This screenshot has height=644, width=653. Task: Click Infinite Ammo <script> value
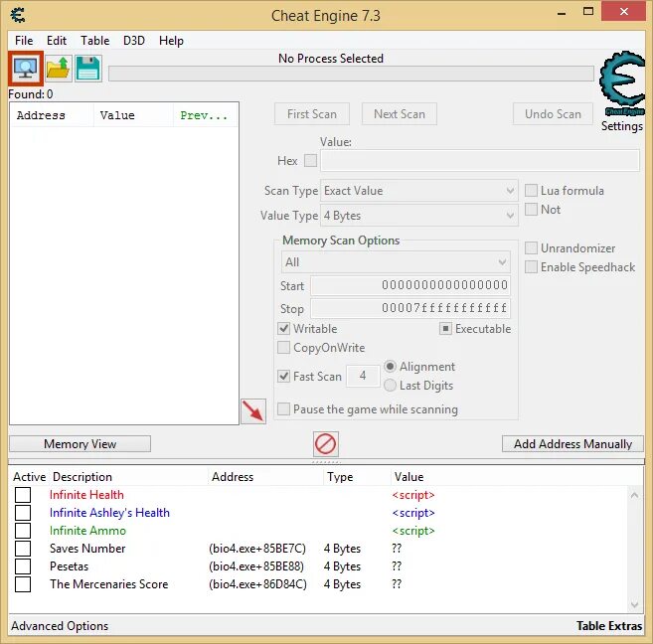pos(413,531)
